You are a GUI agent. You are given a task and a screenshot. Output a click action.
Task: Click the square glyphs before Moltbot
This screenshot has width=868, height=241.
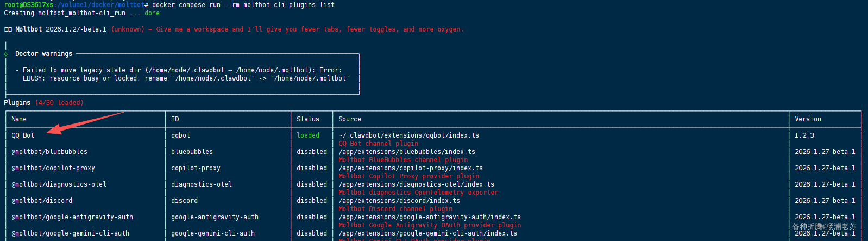coord(8,29)
